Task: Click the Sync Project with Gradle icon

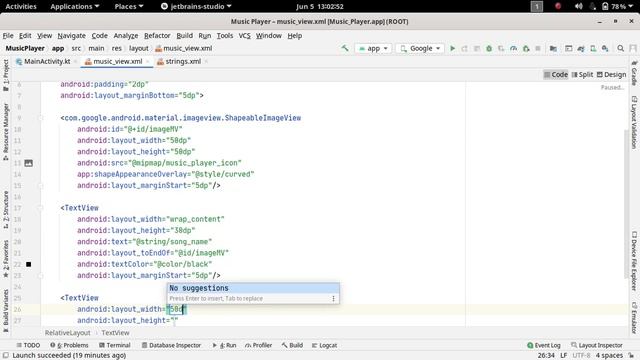Action: 581,48
